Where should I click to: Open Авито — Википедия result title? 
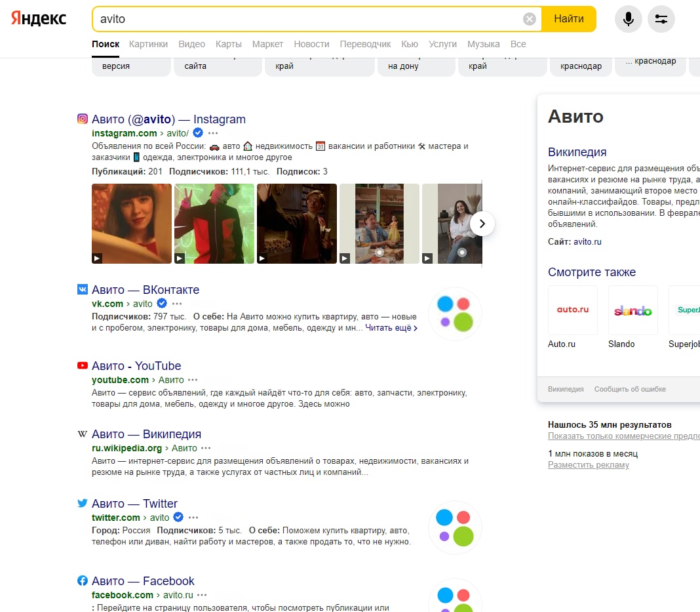(146, 434)
